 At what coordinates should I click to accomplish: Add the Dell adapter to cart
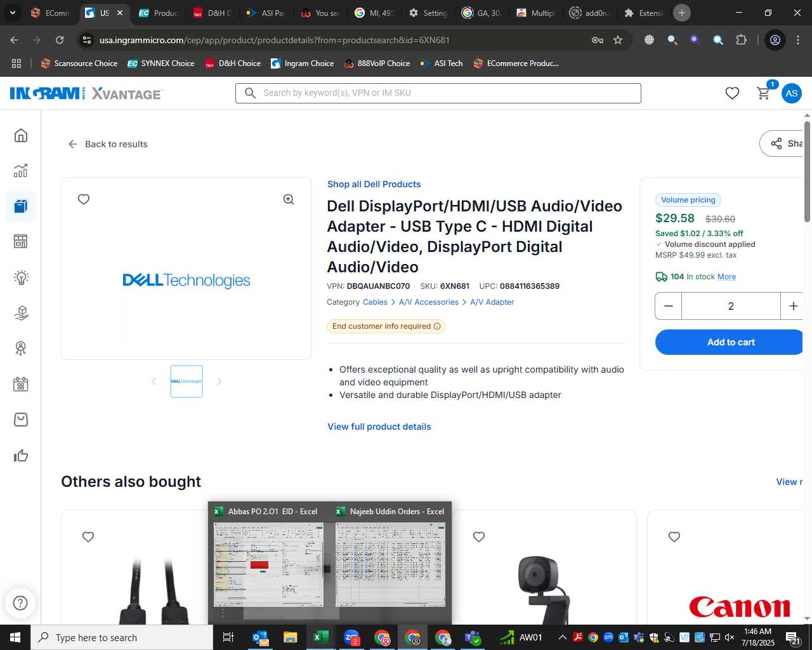click(730, 342)
